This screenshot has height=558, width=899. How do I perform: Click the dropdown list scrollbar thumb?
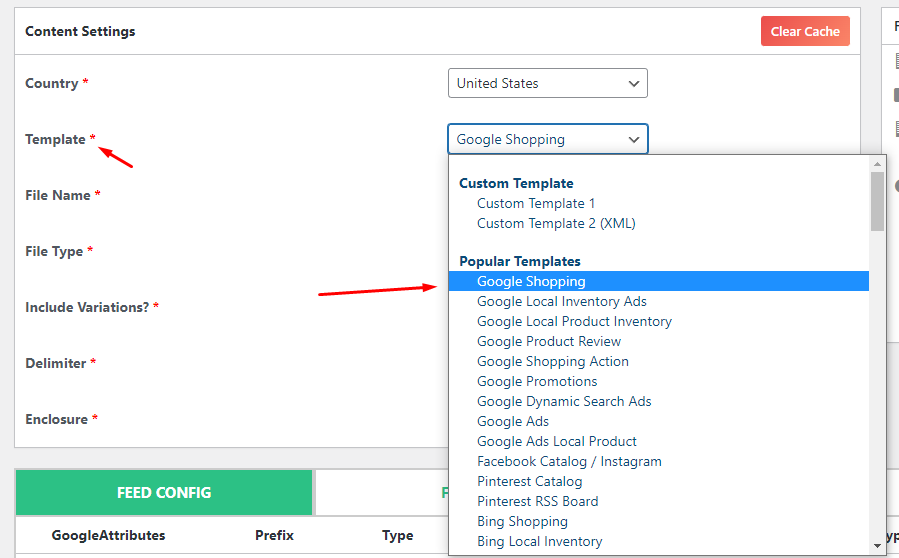point(877,201)
